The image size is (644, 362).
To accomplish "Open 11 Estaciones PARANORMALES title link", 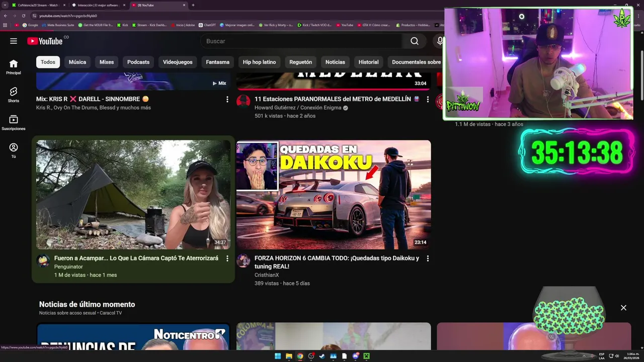I will point(337,99).
